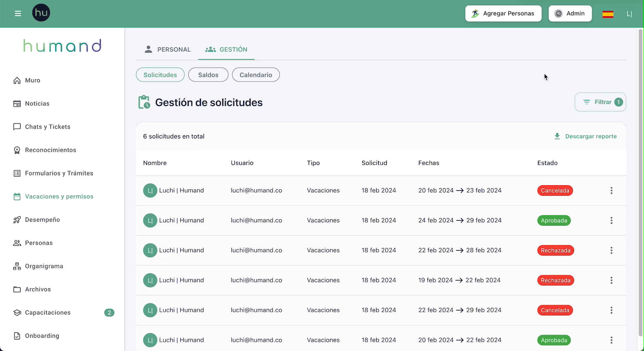The height and width of the screenshot is (351, 644).
Task: Open options menu for the first Cancelada request
Action: coord(611,190)
